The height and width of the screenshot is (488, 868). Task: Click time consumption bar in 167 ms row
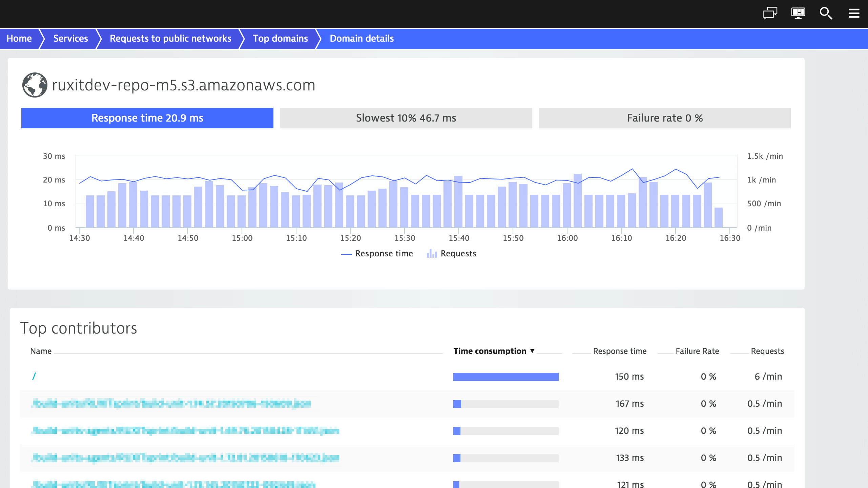click(505, 404)
